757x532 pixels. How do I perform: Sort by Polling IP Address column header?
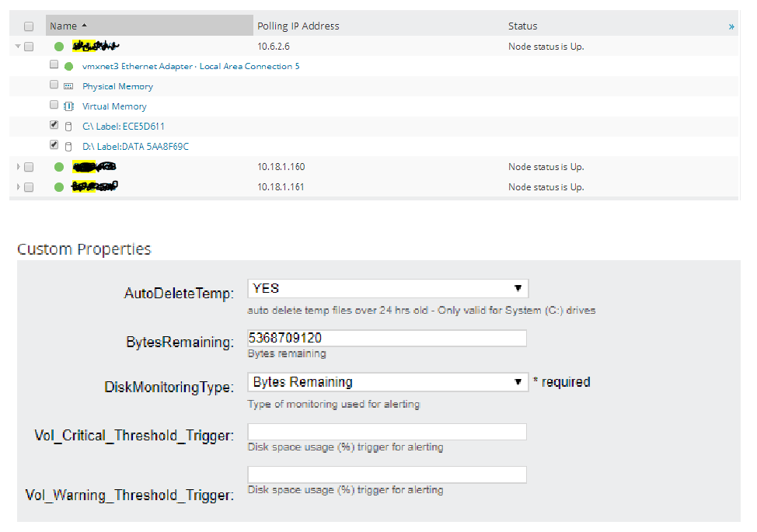point(298,26)
